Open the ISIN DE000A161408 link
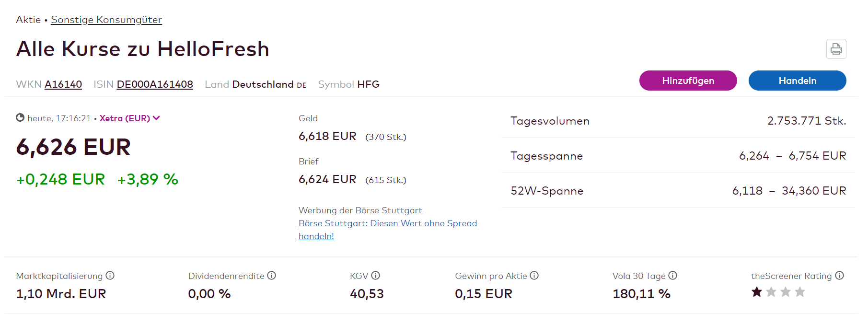The height and width of the screenshot is (336, 868). point(155,84)
